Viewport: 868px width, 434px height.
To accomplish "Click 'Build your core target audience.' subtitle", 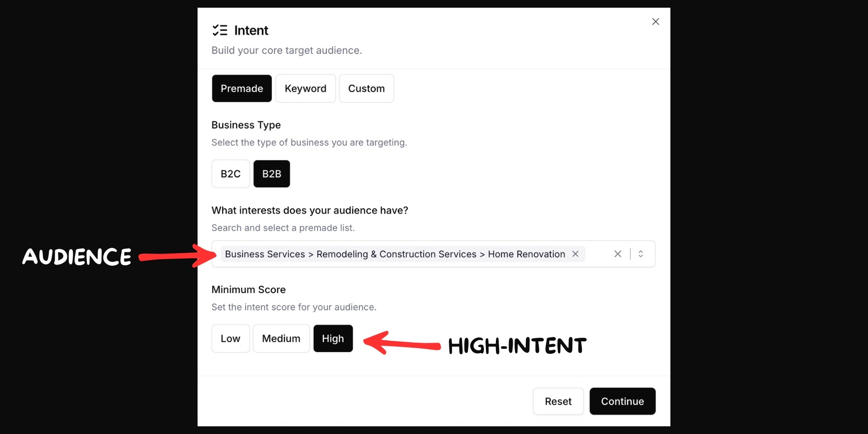I will (x=287, y=50).
